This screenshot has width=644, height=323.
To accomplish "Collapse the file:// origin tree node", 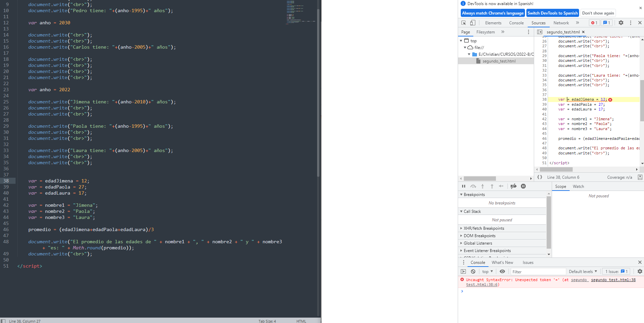I will point(465,48).
